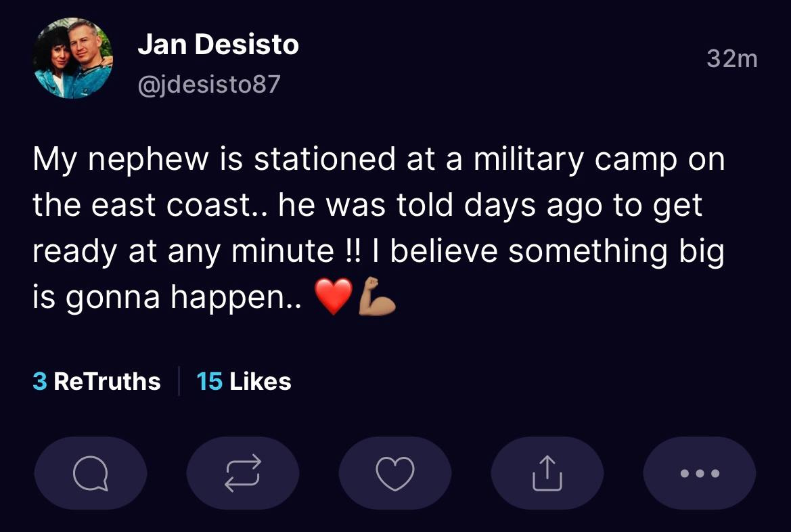Show the list of 15 Likes
791x532 pixels.
[244, 381]
